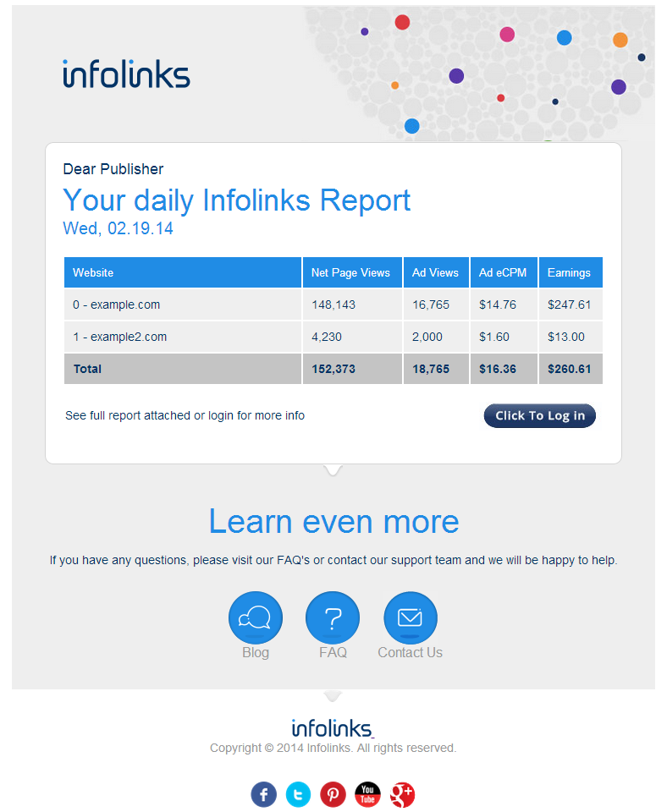Open the Contact Us envelope icon
The width and height of the screenshot is (667, 812).
pos(411,617)
